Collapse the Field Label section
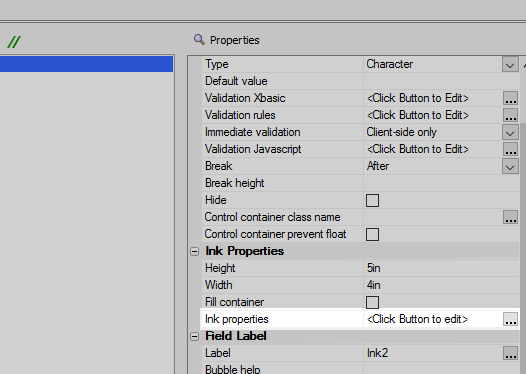 coord(195,336)
